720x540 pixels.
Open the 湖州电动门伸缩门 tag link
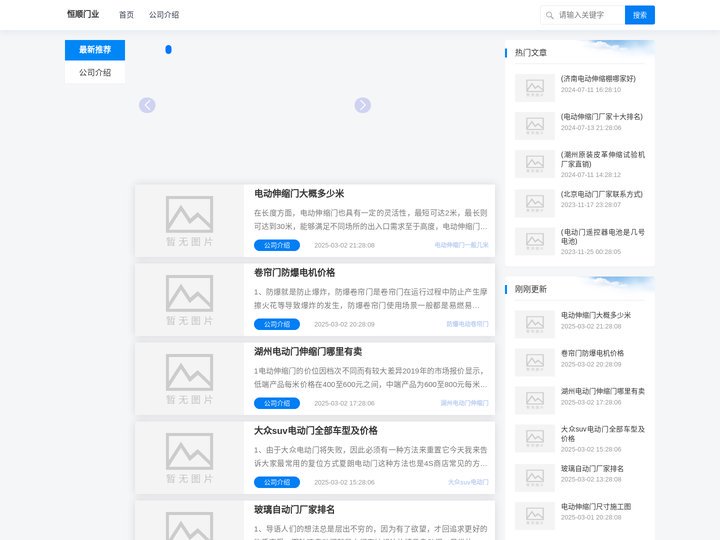(x=464, y=403)
